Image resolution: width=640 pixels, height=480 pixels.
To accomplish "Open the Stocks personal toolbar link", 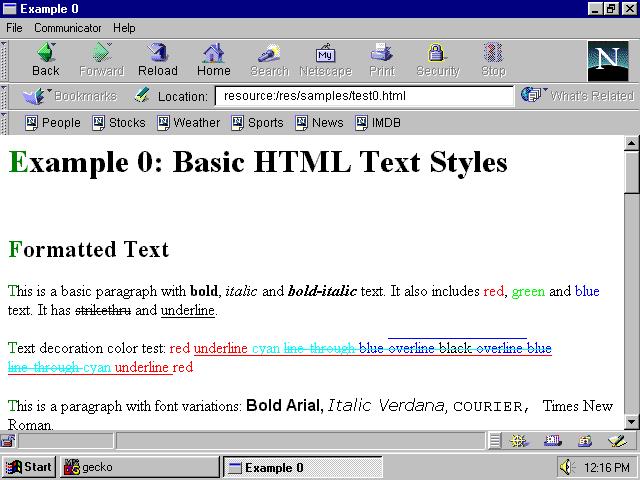I will [x=119, y=123].
